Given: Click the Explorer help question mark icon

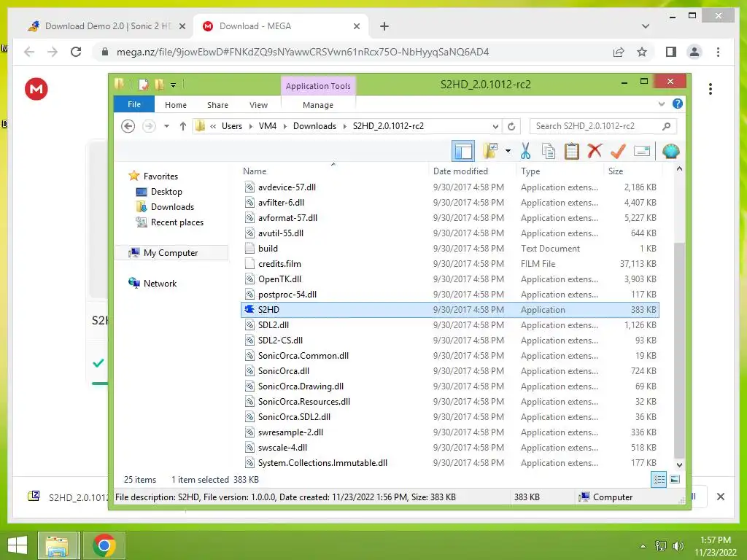Looking at the screenshot, I should [x=678, y=104].
